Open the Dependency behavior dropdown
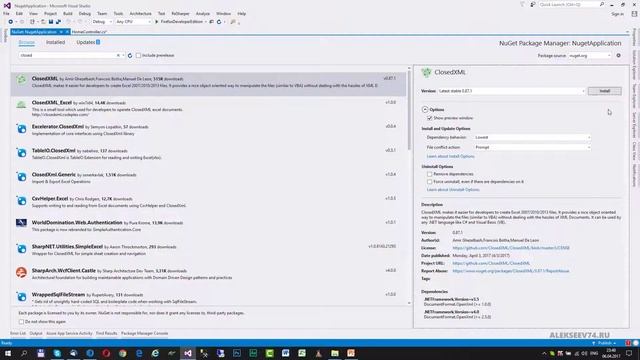Screen dimensions: 640x360 [x=532, y=138]
